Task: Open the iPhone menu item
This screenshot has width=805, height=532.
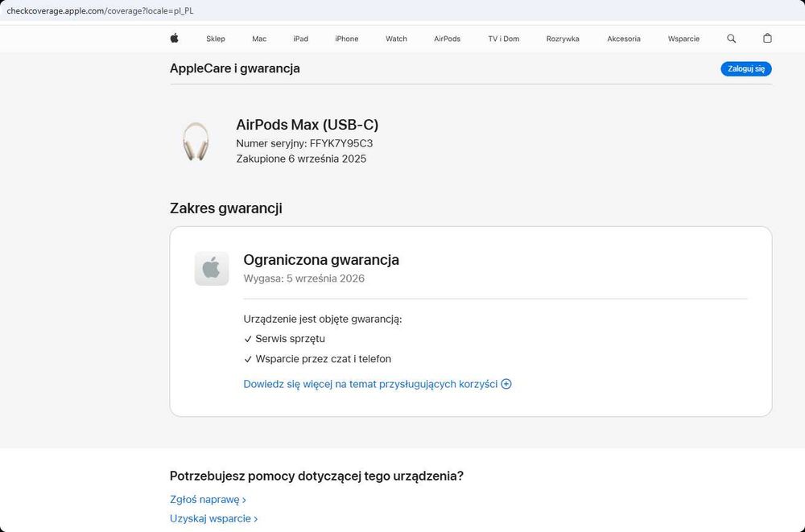Action: coord(346,39)
